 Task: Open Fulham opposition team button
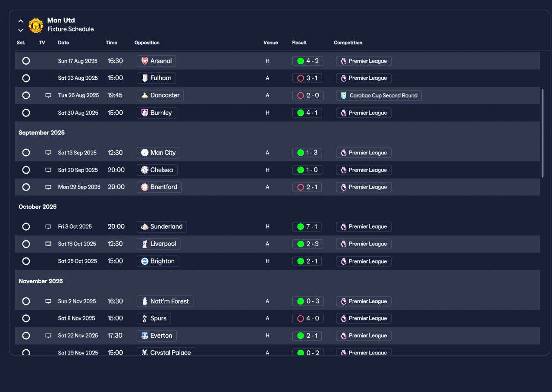(x=156, y=78)
